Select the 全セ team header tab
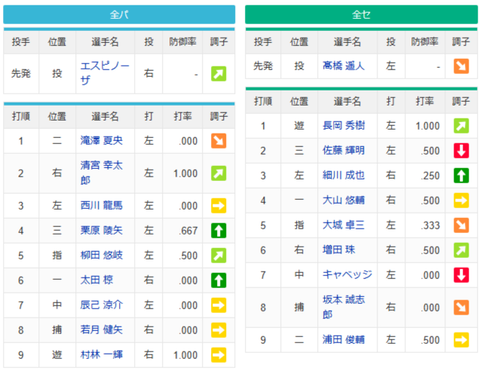The image size is (480, 371). (x=361, y=15)
